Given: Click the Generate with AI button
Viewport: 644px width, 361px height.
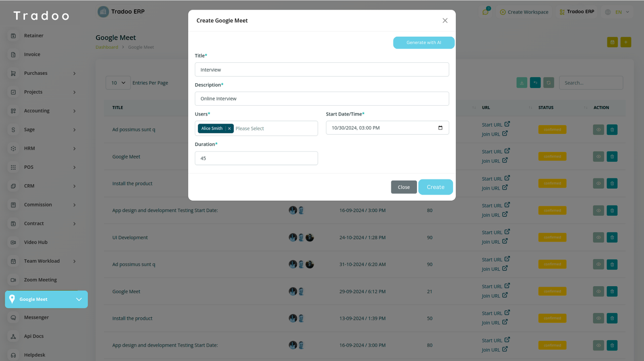Looking at the screenshot, I should [423, 43].
